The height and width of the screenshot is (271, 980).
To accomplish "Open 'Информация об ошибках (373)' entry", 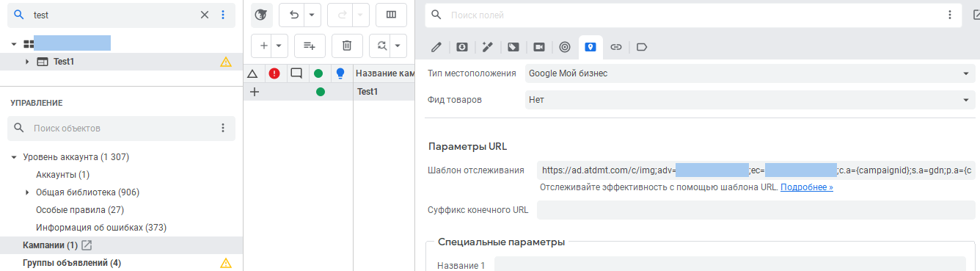I will point(101,228).
